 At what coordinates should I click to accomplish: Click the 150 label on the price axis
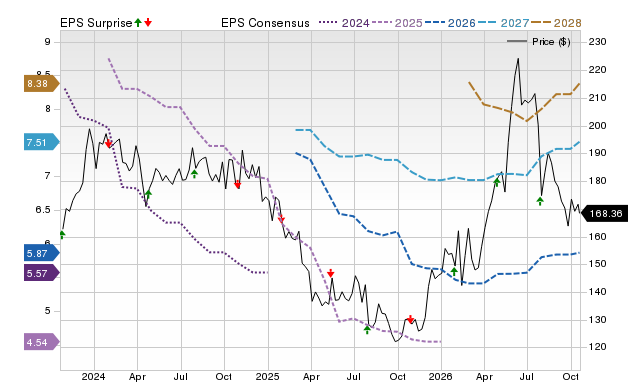597,264
